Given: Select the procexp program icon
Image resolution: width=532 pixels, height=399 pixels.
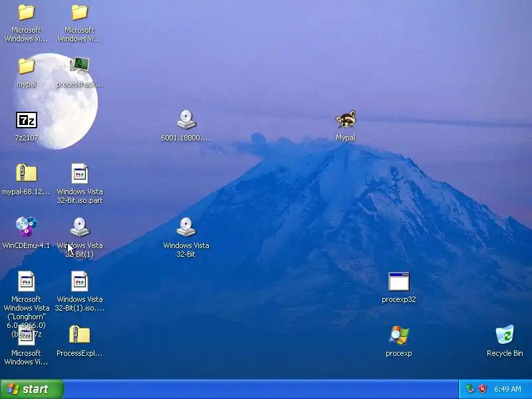Looking at the screenshot, I should pyautogui.click(x=398, y=335).
